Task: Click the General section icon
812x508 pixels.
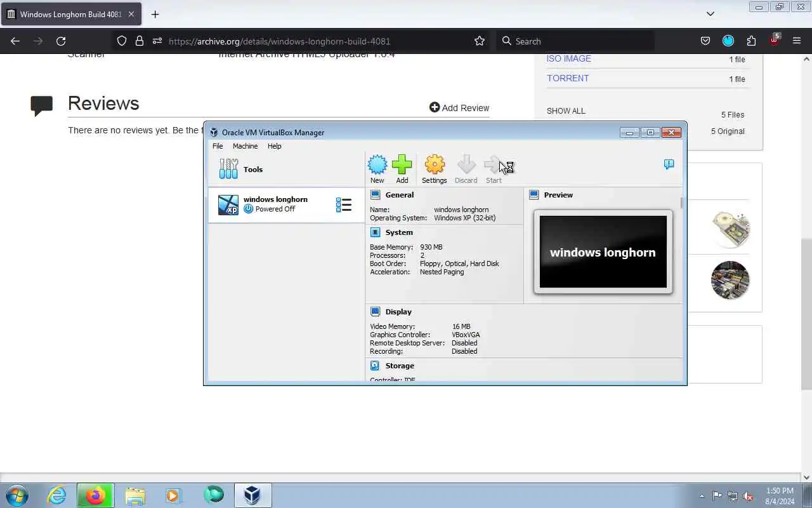Action: pos(375,195)
